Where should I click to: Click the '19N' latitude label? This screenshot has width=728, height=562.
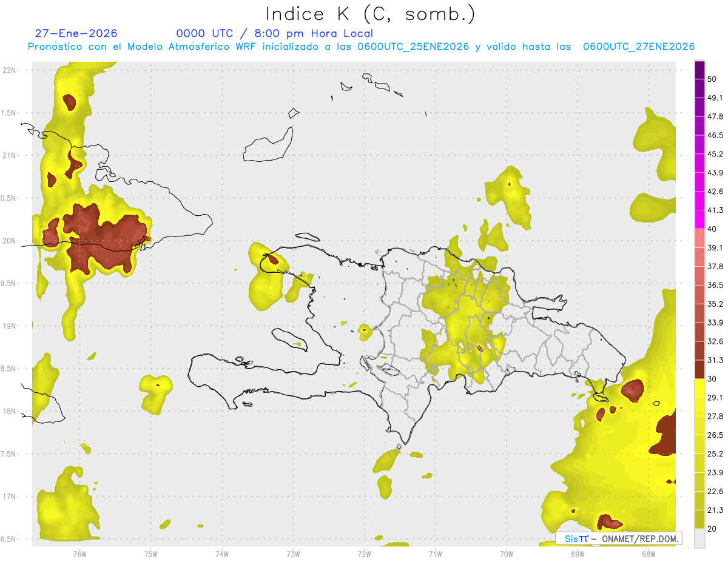(x=9, y=326)
